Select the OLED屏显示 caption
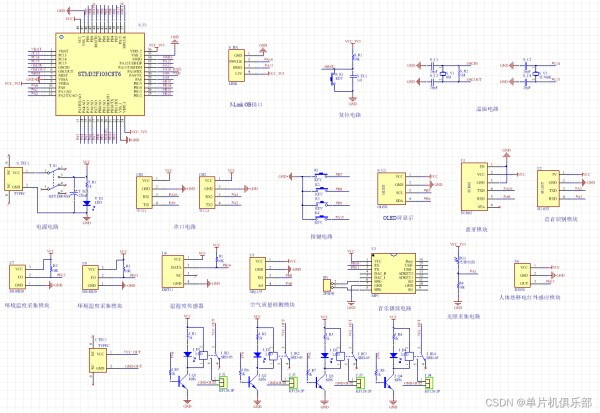 [x=398, y=217]
